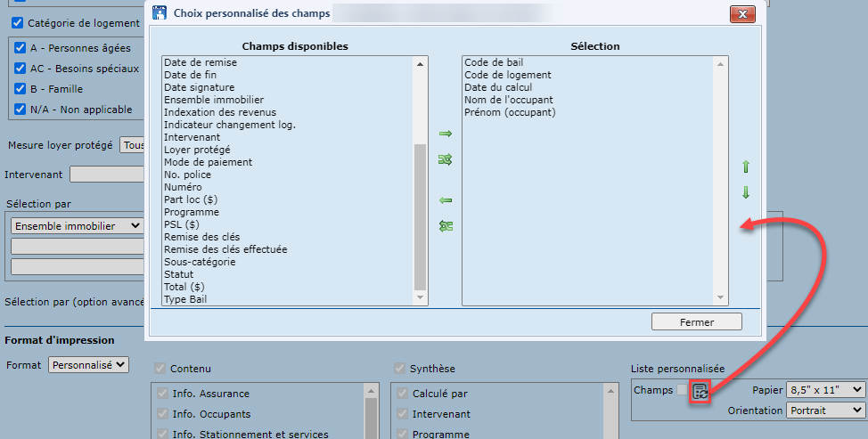
Task: Open the Format Personnalisé dropdown
Action: click(x=89, y=364)
